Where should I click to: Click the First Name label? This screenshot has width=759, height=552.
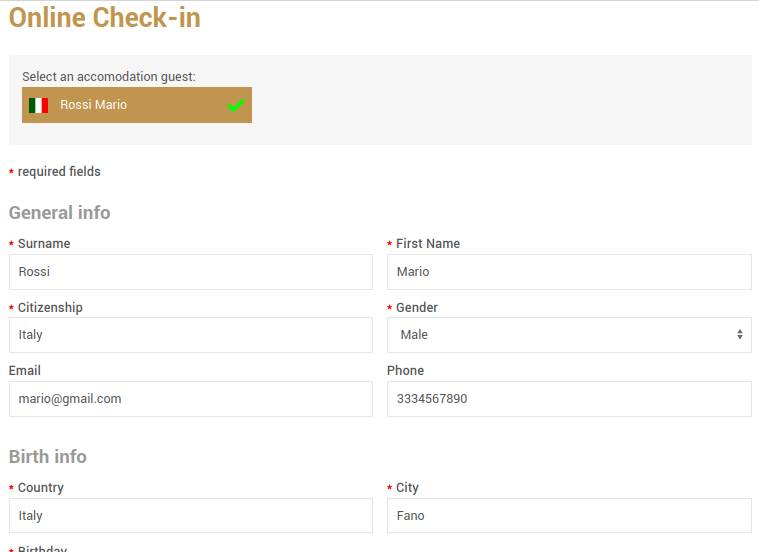pos(428,244)
